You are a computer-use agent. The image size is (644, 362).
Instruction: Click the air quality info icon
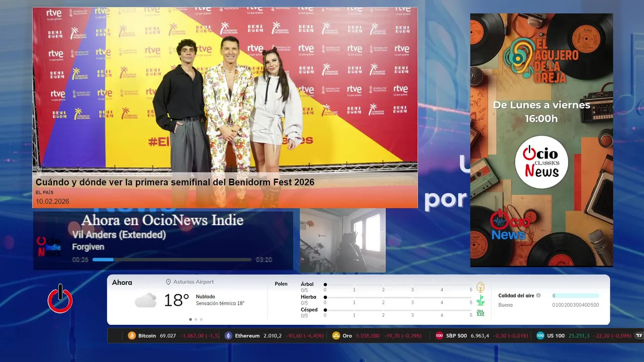pos(538,296)
